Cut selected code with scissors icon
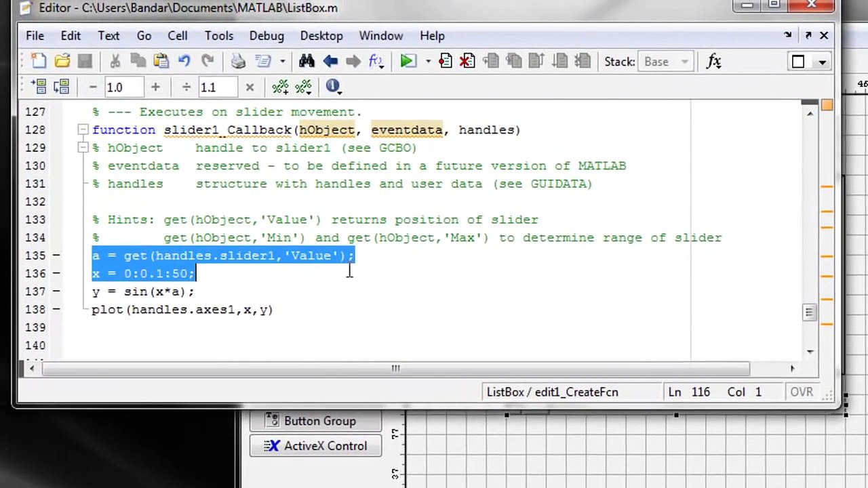Viewport: 868px width, 488px height. click(115, 62)
